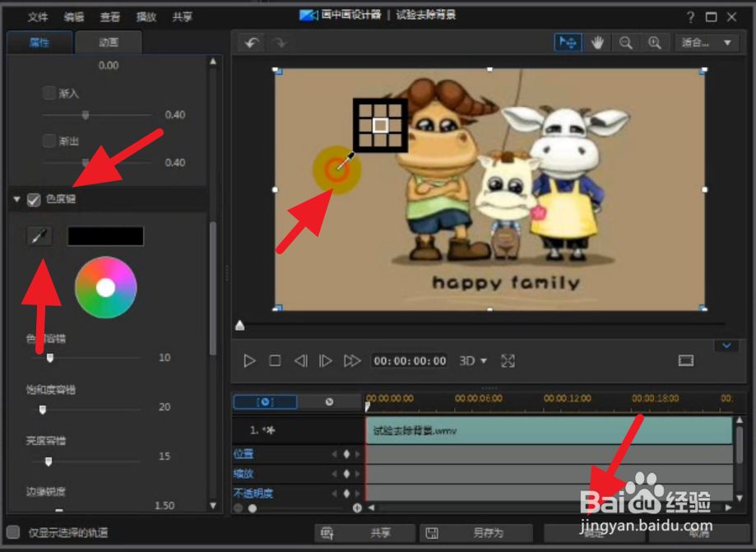The width and height of the screenshot is (756, 552).
Task: Click the preview scrubber marker
Action: click(239, 326)
